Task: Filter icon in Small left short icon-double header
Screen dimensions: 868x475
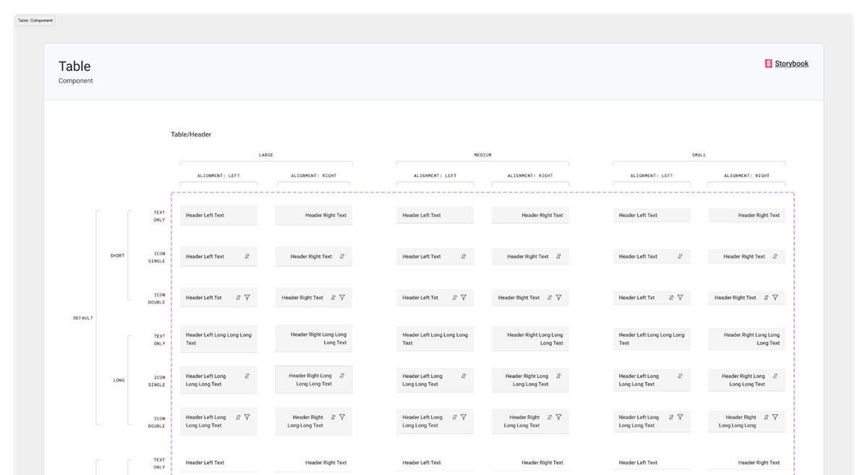Action: [680, 297]
